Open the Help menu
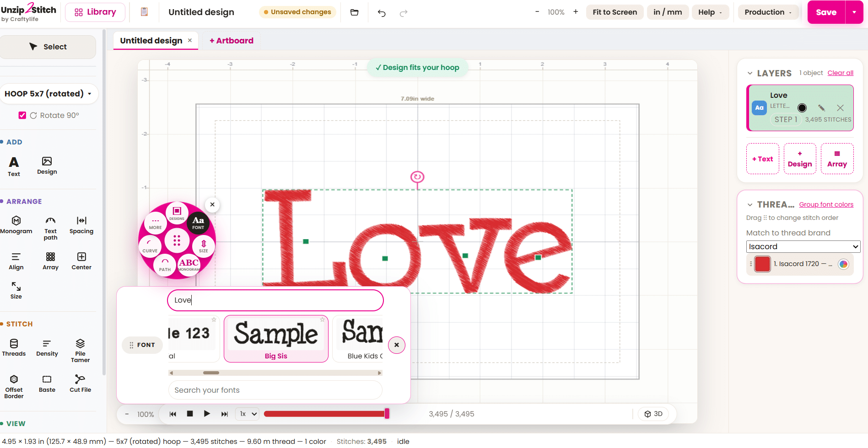868x448 pixels. coord(710,12)
